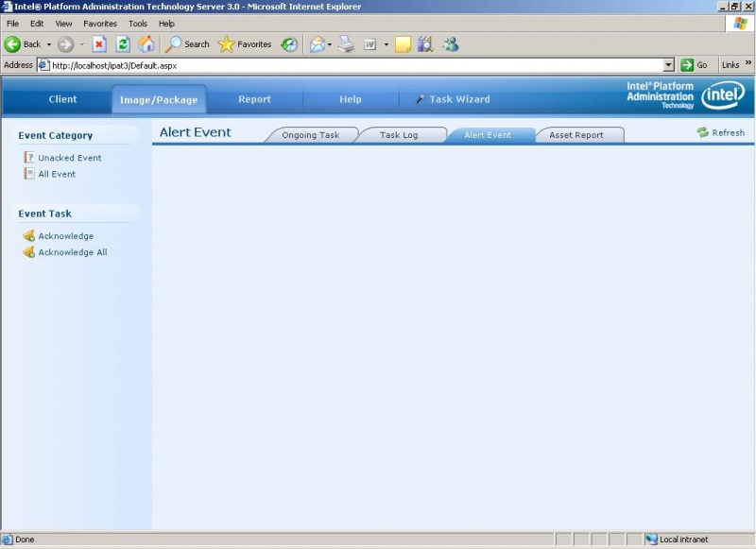This screenshot has height=549, width=756.
Task: Open the Mail dropdown arrow
Action: tap(328, 43)
